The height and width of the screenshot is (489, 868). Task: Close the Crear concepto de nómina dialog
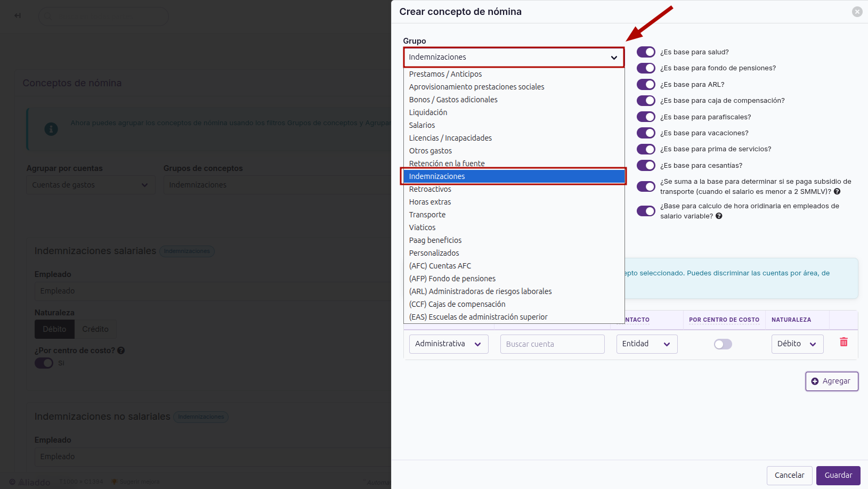click(857, 12)
